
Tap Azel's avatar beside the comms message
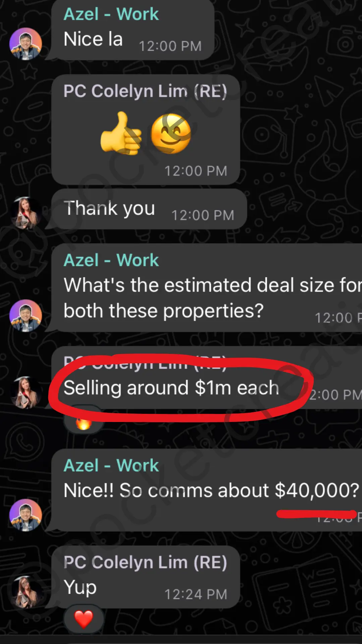tap(25, 515)
